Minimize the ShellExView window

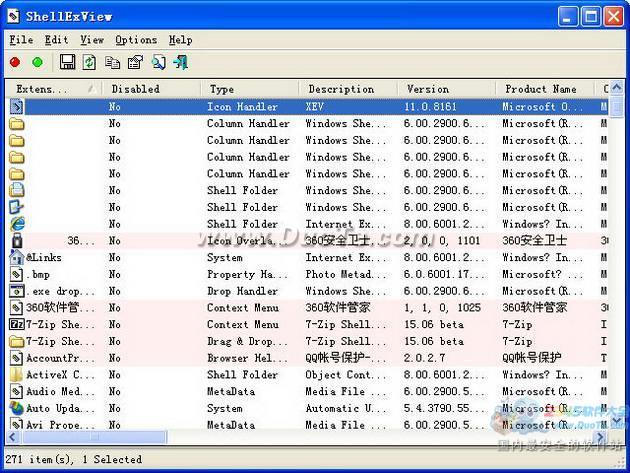click(567, 17)
